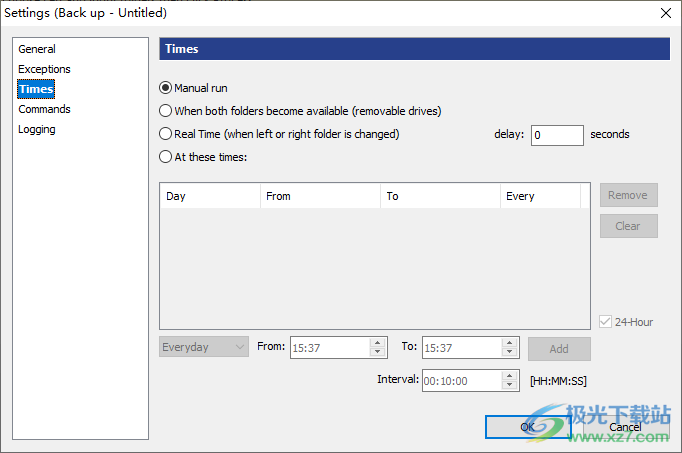Open the General settings page
The image size is (682, 453).
point(37,49)
